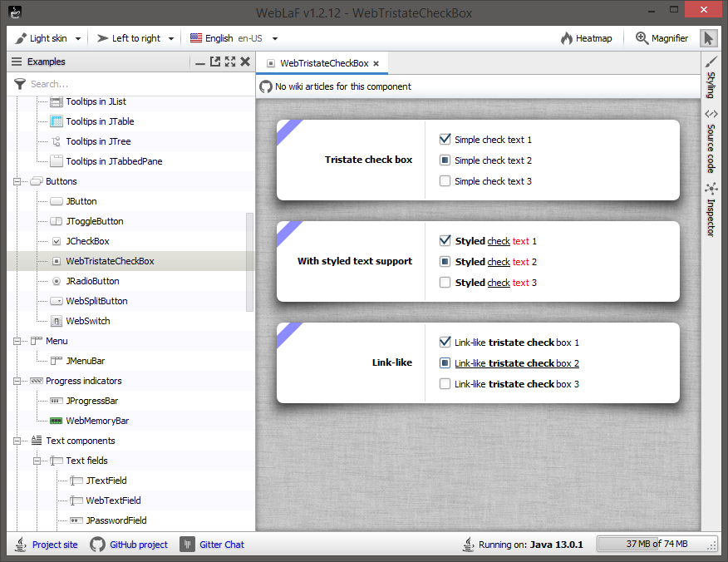Close the WebTristateCheckBox tab
Image resolution: width=728 pixels, height=562 pixels.
tap(376, 64)
